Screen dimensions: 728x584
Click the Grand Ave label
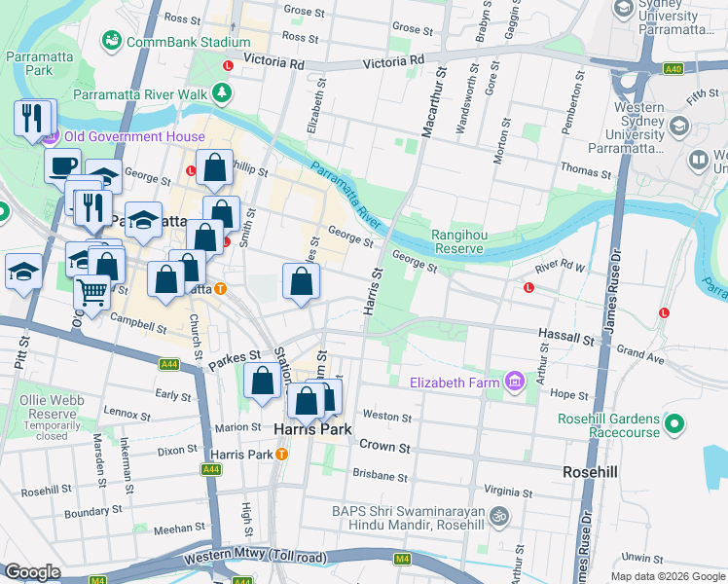[x=640, y=354]
